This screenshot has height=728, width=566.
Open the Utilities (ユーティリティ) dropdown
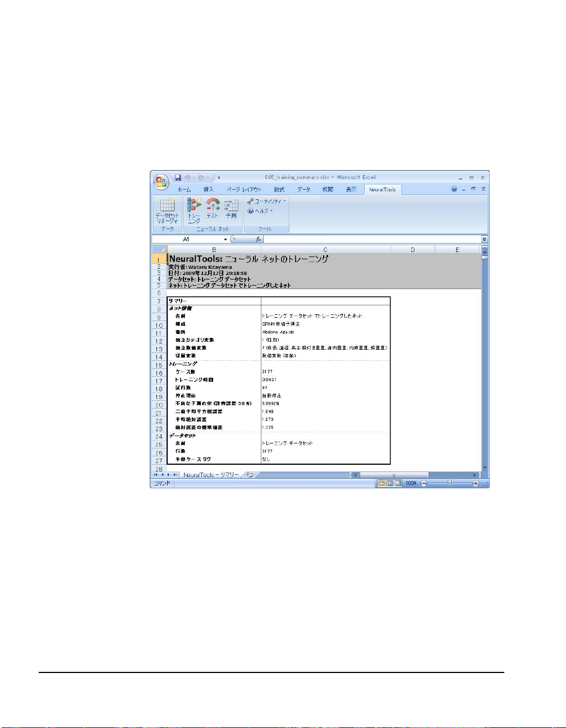tap(267, 201)
